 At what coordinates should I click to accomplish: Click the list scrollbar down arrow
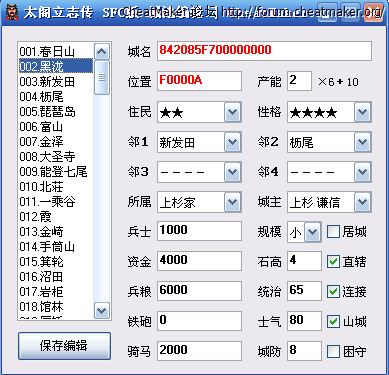[102, 311]
